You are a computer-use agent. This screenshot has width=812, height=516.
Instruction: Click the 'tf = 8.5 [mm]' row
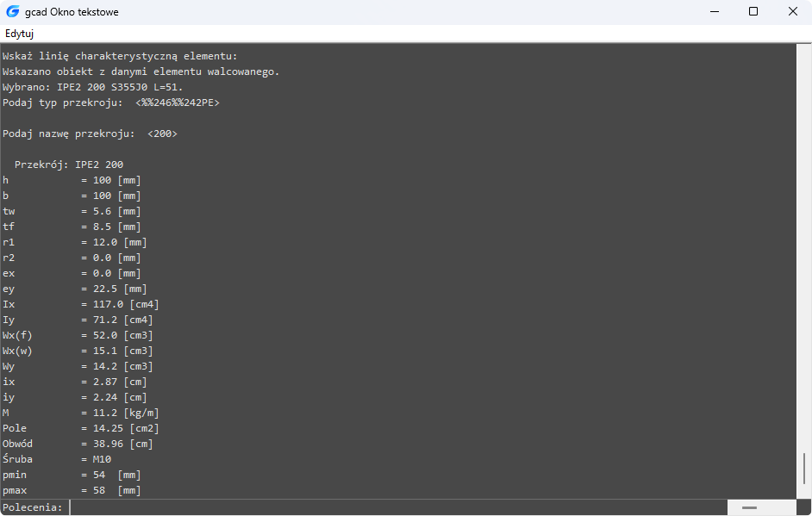pos(72,227)
